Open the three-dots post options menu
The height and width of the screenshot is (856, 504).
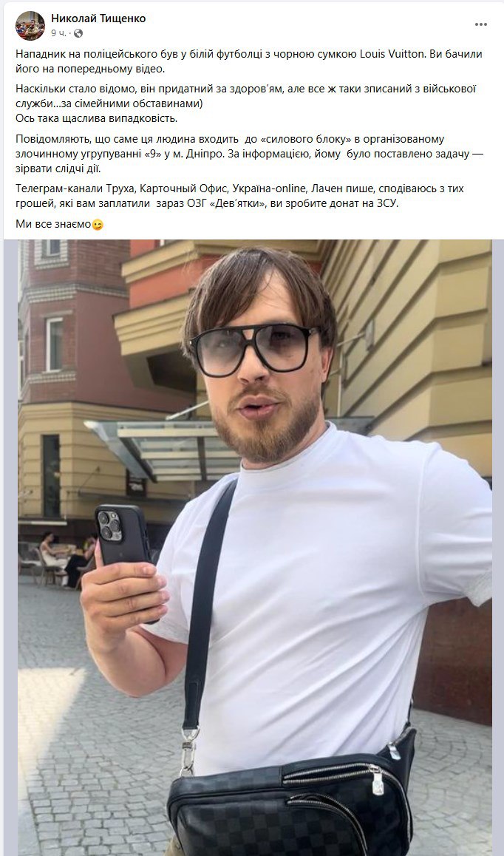point(481,24)
